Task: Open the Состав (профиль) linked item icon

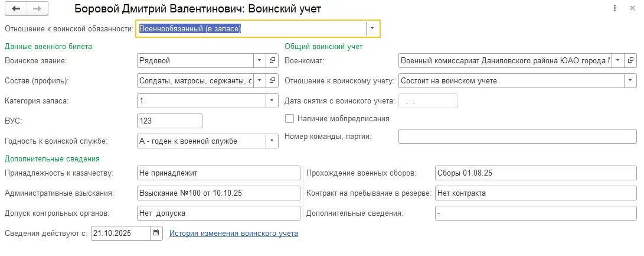Action: pyautogui.click(x=272, y=80)
